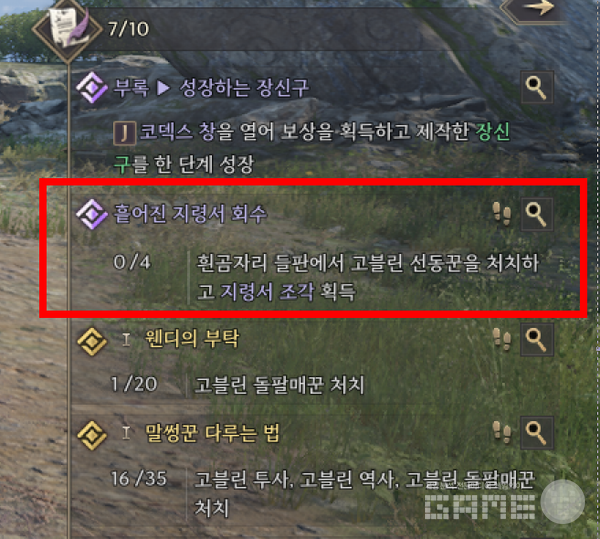Click the J key codex shortcut icon
This screenshot has width=600, height=539.
(x=124, y=133)
